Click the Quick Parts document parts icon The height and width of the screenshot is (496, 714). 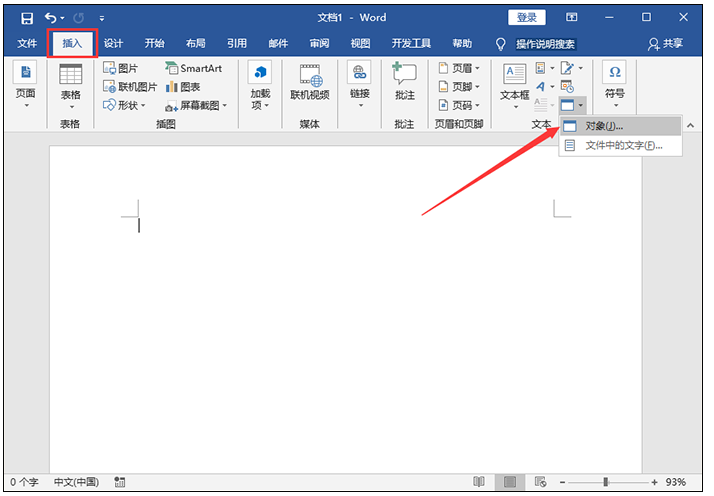pos(541,68)
